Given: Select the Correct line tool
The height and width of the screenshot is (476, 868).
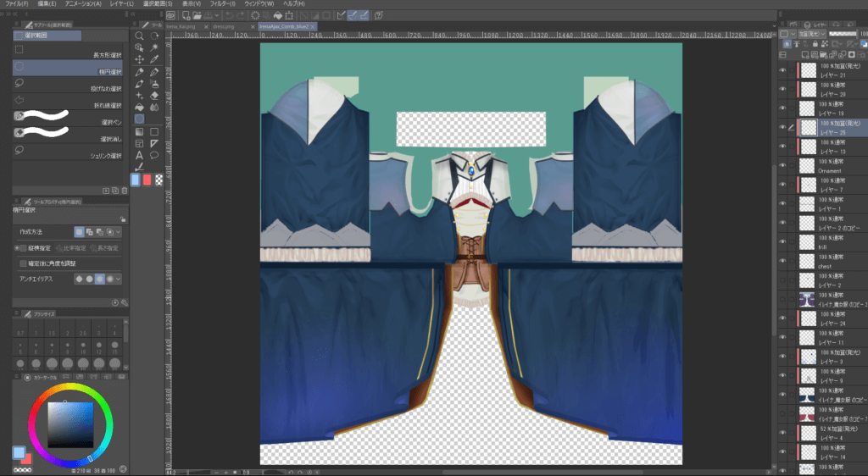Looking at the screenshot, I should pyautogui.click(x=140, y=166).
